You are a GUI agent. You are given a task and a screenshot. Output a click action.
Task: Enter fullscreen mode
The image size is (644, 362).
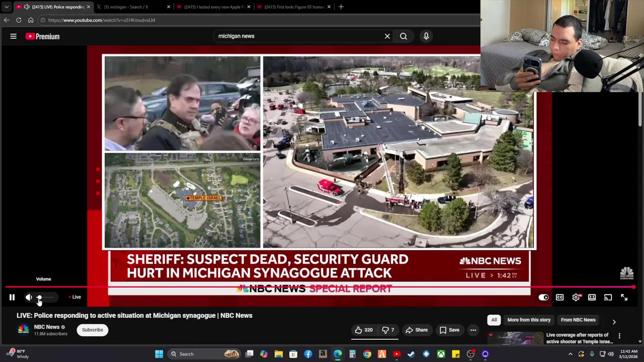coord(624,298)
